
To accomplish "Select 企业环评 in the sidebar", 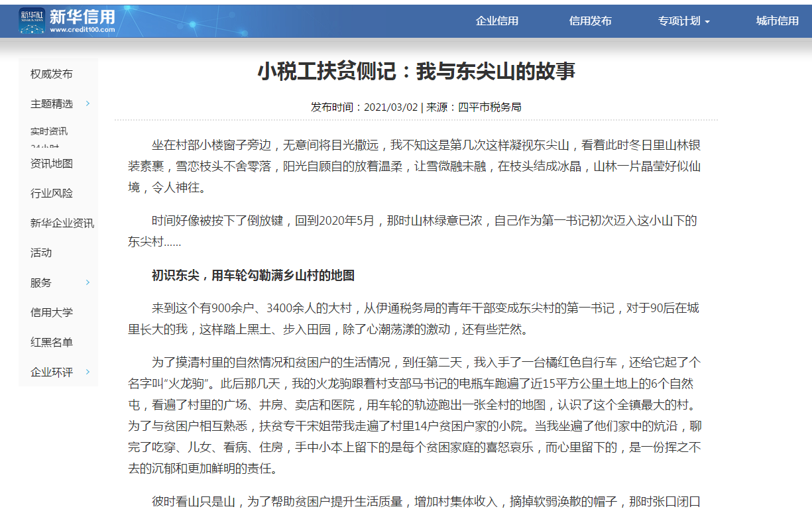I will pos(52,372).
